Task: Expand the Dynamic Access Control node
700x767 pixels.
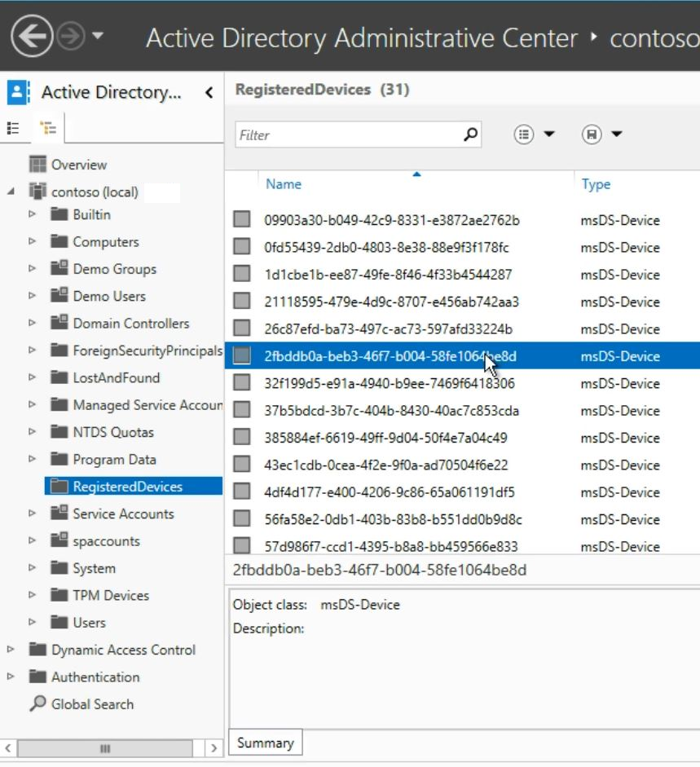Action: coord(11,649)
